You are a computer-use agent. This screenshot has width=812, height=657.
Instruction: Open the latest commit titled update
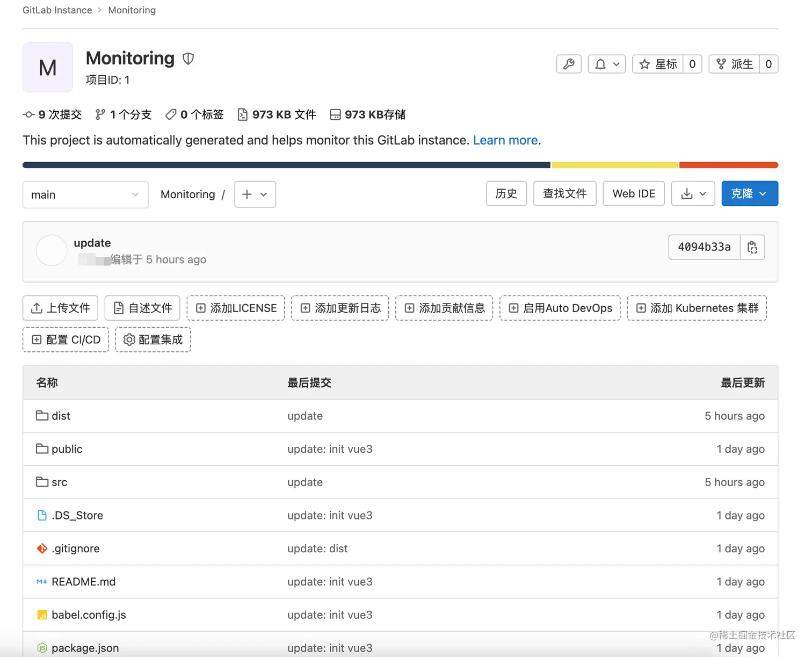click(92, 243)
